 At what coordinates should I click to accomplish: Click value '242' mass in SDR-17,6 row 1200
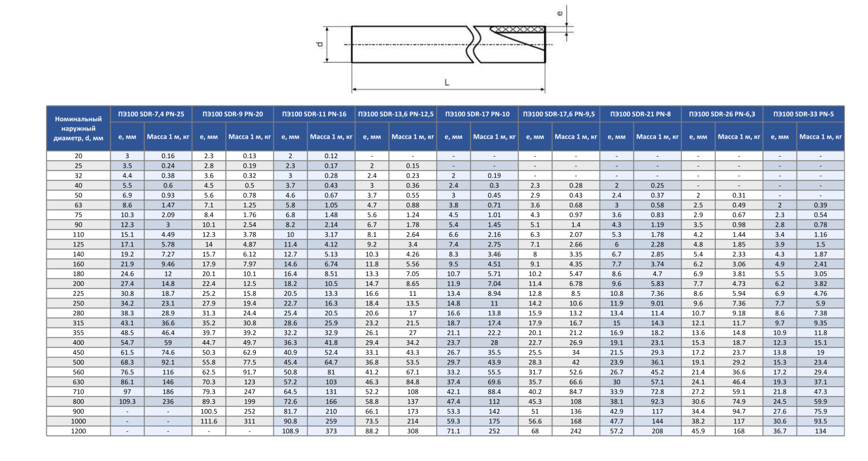[576, 431]
